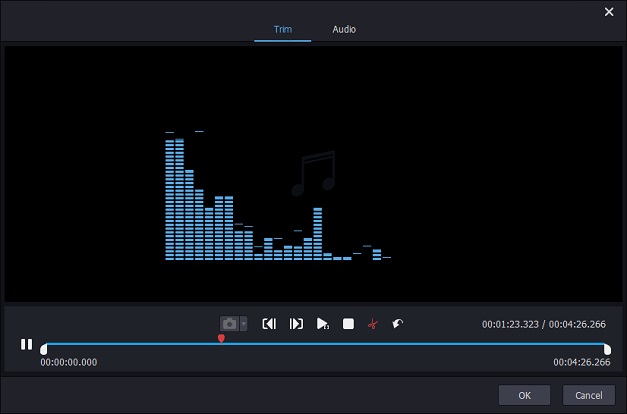This screenshot has height=414, width=627.
Task: Click the red playhead marker
Action: tap(221, 339)
